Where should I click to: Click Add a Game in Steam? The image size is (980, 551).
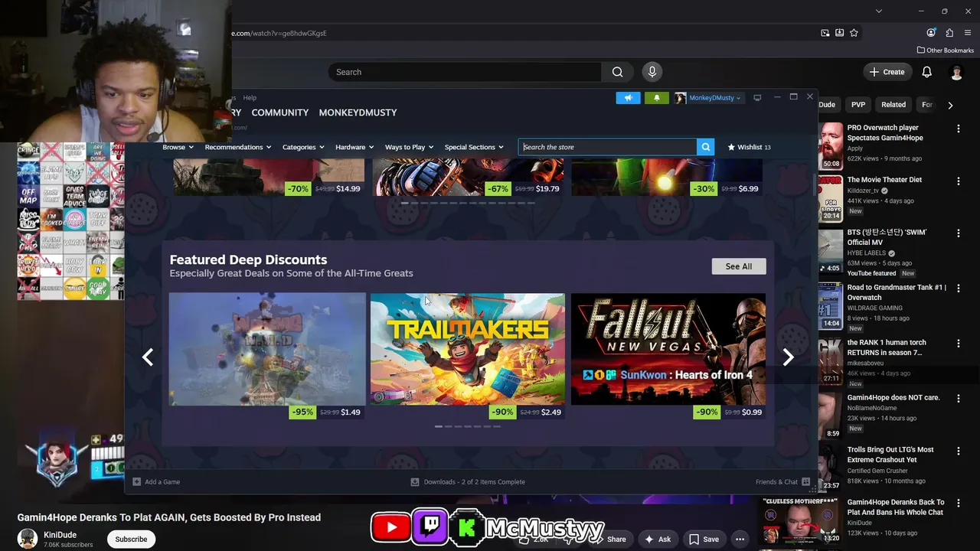(x=156, y=482)
